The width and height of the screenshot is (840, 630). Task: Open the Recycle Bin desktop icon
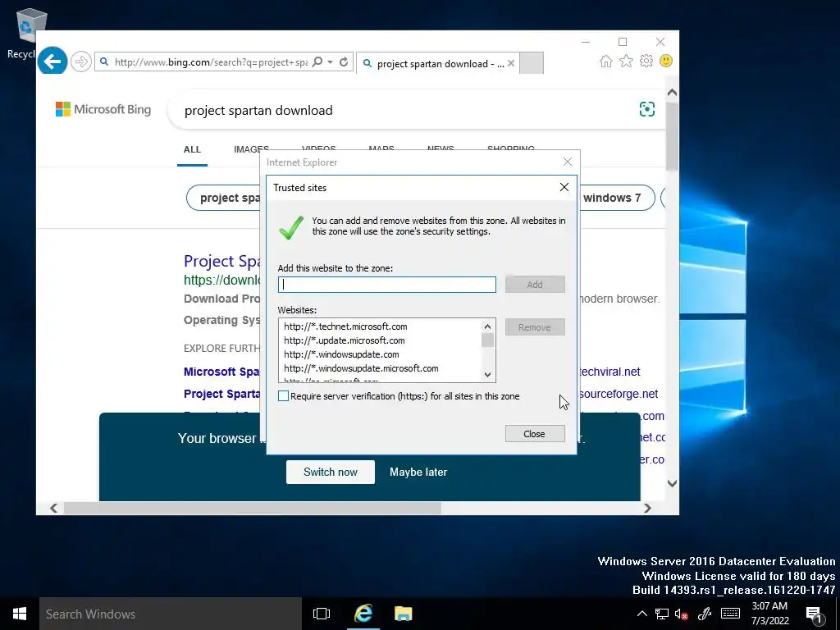click(x=25, y=33)
